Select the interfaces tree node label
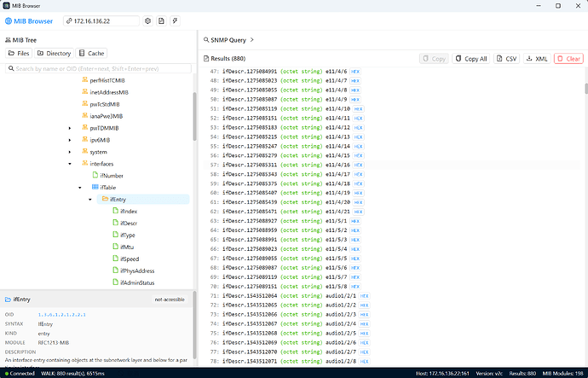Viewport: 588px width, 378px height. (x=101, y=164)
